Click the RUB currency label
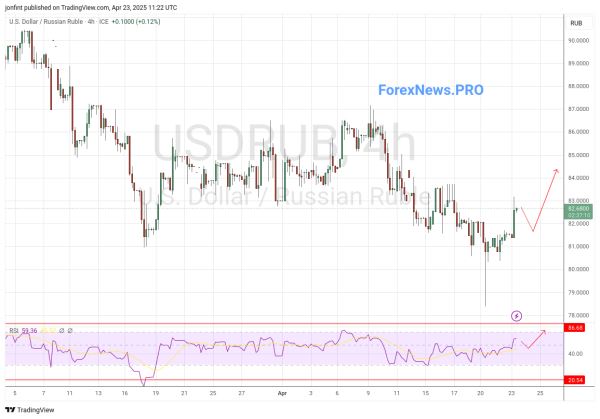Image resolution: width=600 pixels, height=419 pixels. 576,23
